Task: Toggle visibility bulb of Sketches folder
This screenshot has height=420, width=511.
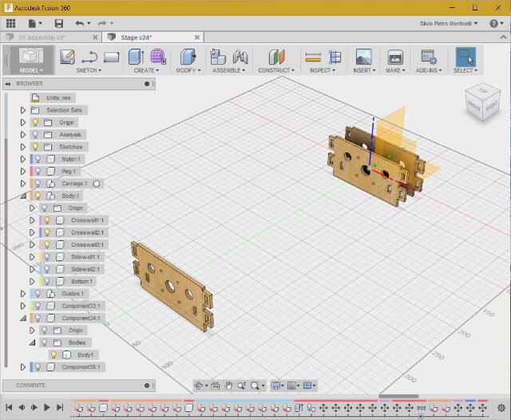Action: 35,147
